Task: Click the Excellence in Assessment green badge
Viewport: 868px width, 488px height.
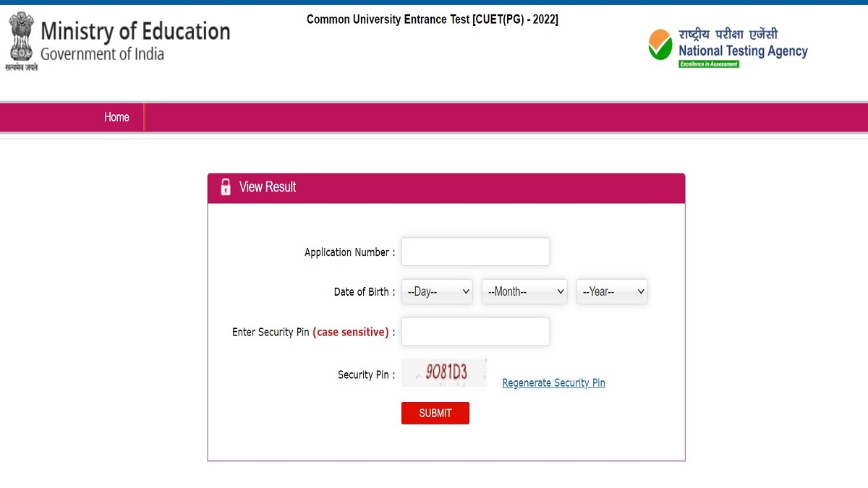Action: click(708, 64)
